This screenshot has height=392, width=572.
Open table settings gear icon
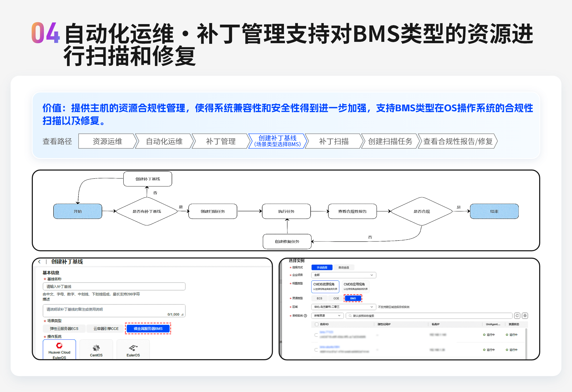[525, 316]
